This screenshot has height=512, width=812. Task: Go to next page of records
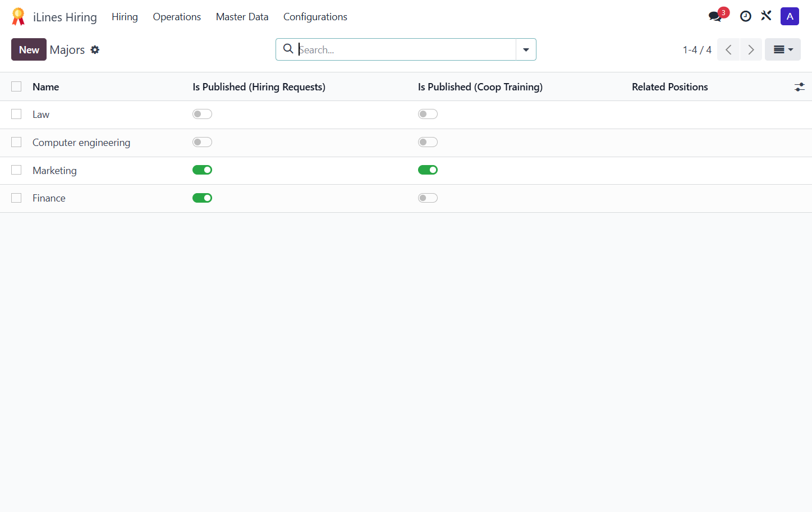pos(751,49)
